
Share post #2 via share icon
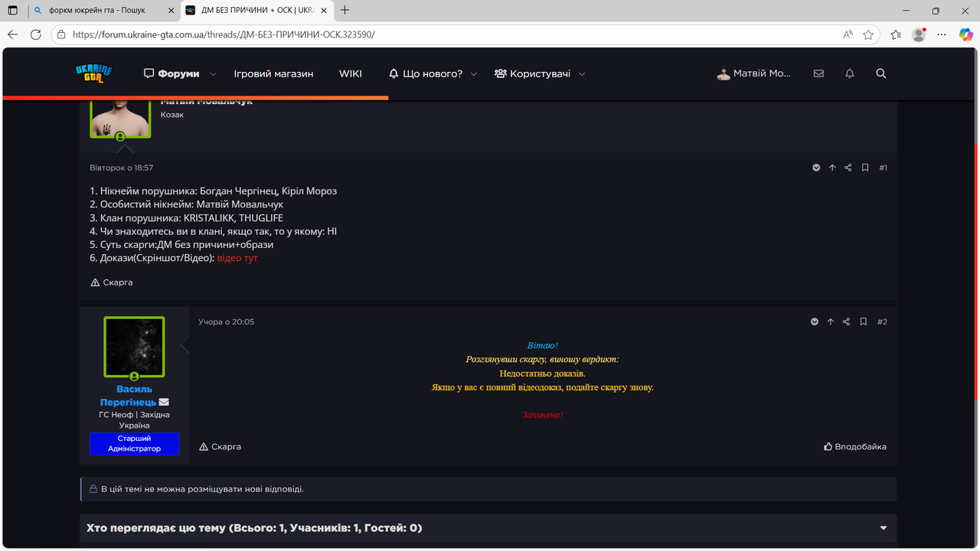click(x=847, y=322)
